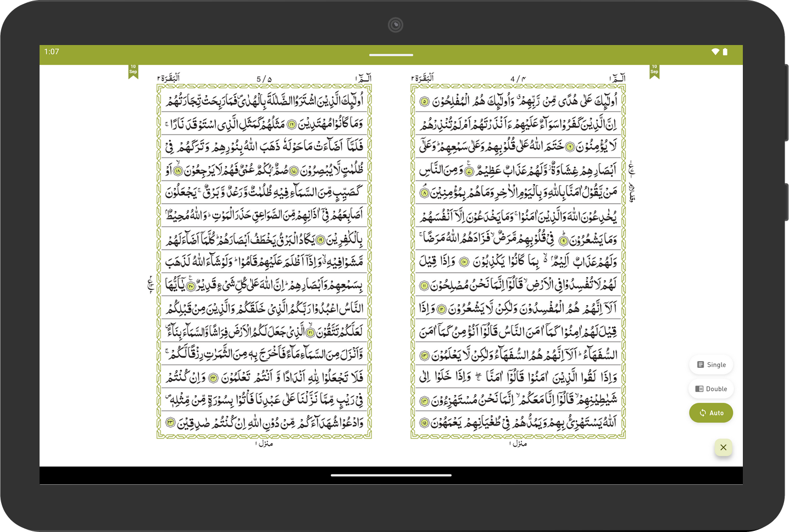Tap the first line of page 4
This screenshot has width=789, height=532.
click(x=518, y=100)
